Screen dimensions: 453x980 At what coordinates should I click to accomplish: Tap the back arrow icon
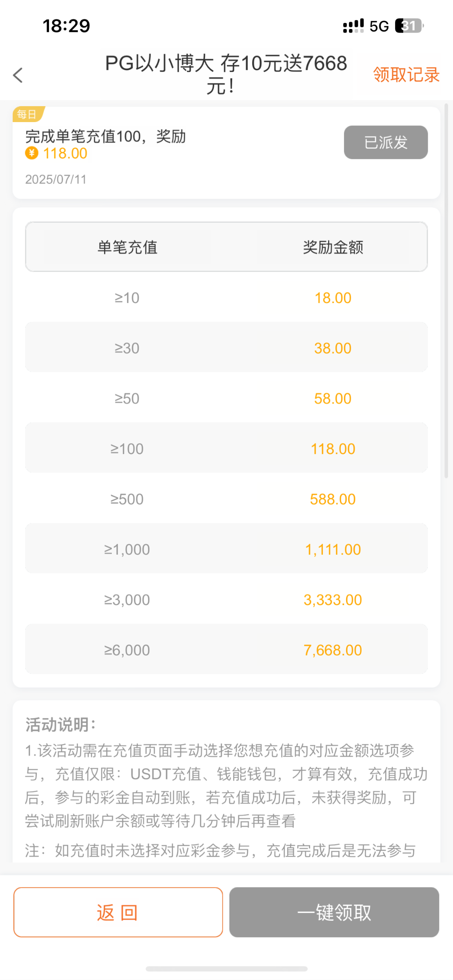pyautogui.click(x=18, y=75)
